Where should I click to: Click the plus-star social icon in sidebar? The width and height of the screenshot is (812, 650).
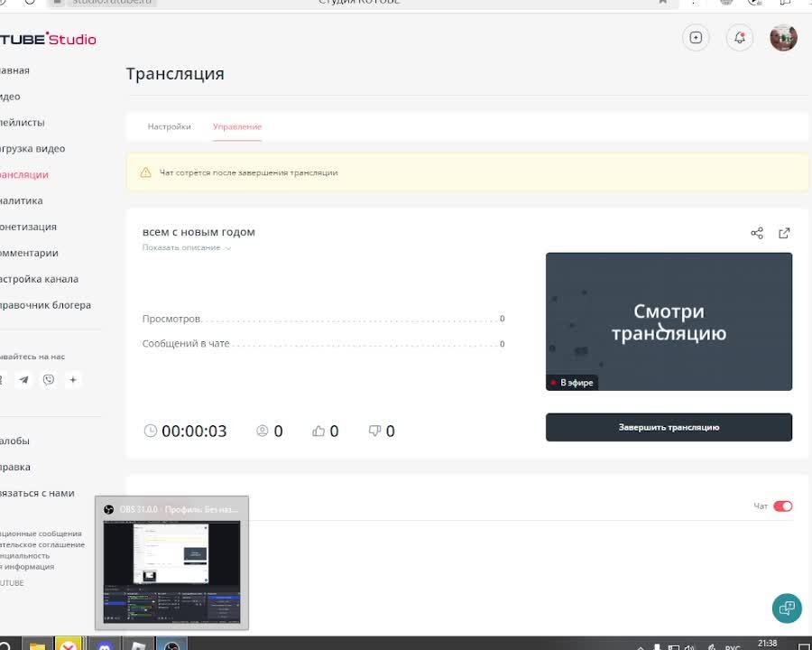click(x=73, y=379)
